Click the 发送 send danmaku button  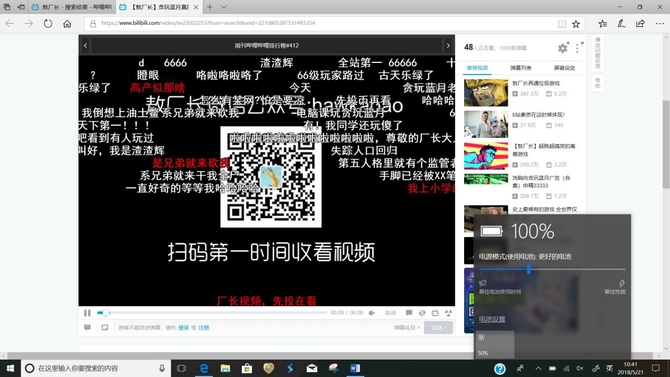point(438,327)
